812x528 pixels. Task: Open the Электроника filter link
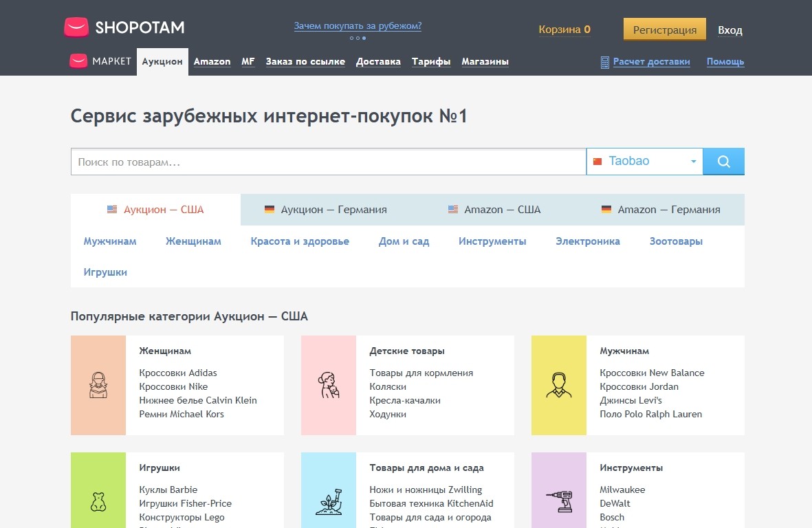(588, 241)
